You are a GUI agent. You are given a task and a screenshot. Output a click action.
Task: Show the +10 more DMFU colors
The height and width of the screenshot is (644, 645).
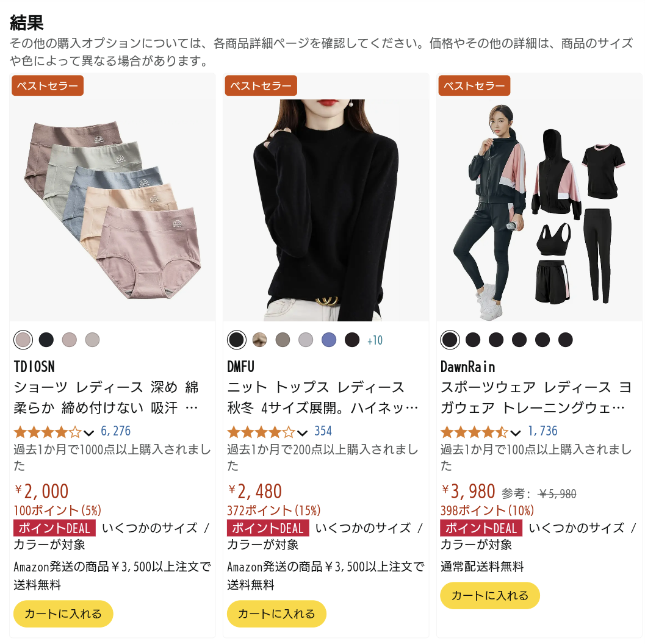pyautogui.click(x=375, y=340)
